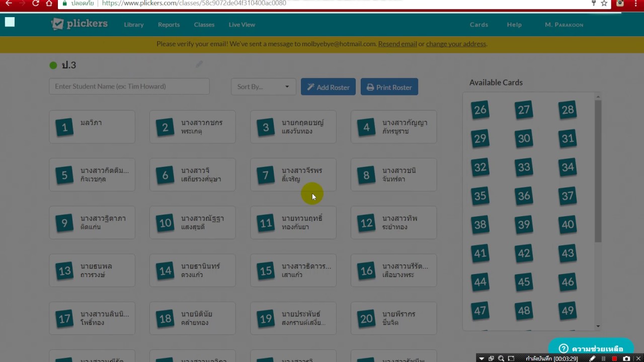Screen dimensions: 644x362
Task: Reload the page with the browser refresh icon
Action: click(x=35, y=4)
